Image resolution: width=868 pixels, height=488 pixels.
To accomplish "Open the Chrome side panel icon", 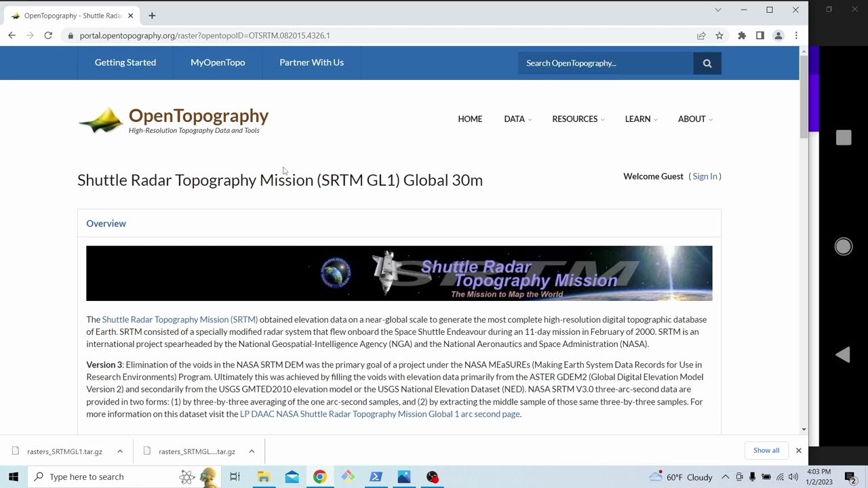I will 760,35.
